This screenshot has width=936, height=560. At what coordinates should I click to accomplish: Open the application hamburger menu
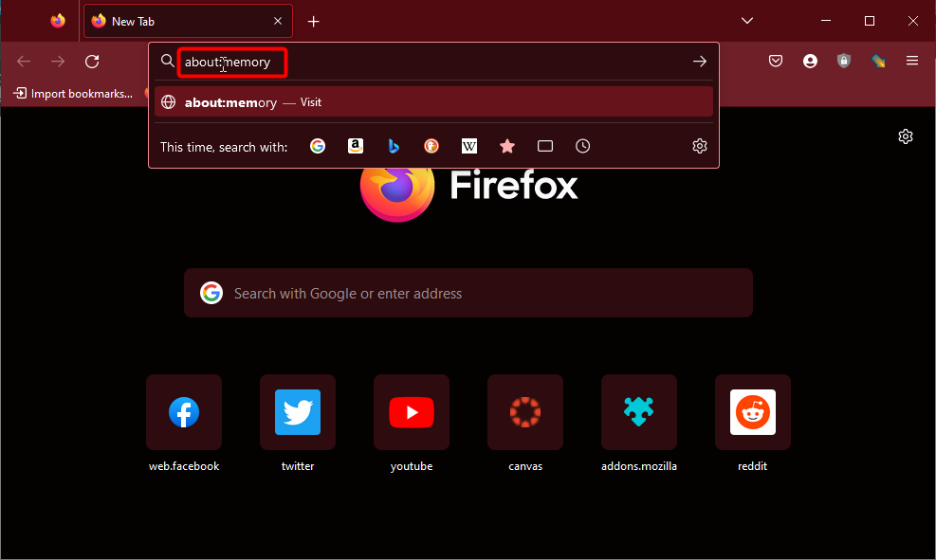(x=912, y=61)
